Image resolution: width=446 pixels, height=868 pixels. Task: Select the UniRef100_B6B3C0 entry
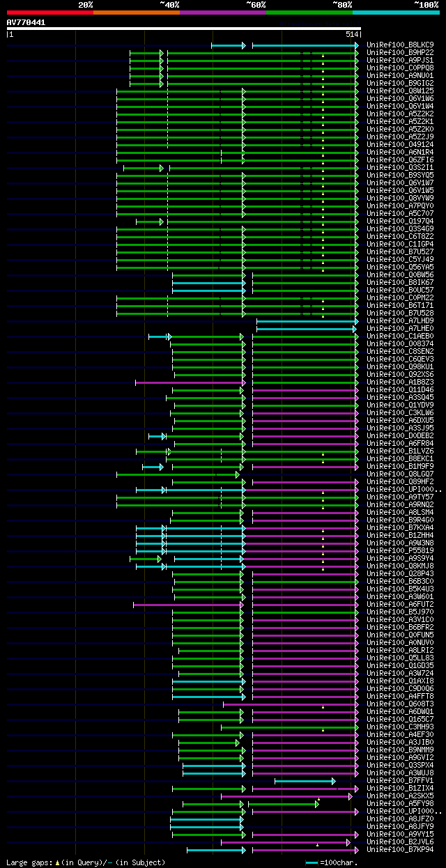click(400, 581)
